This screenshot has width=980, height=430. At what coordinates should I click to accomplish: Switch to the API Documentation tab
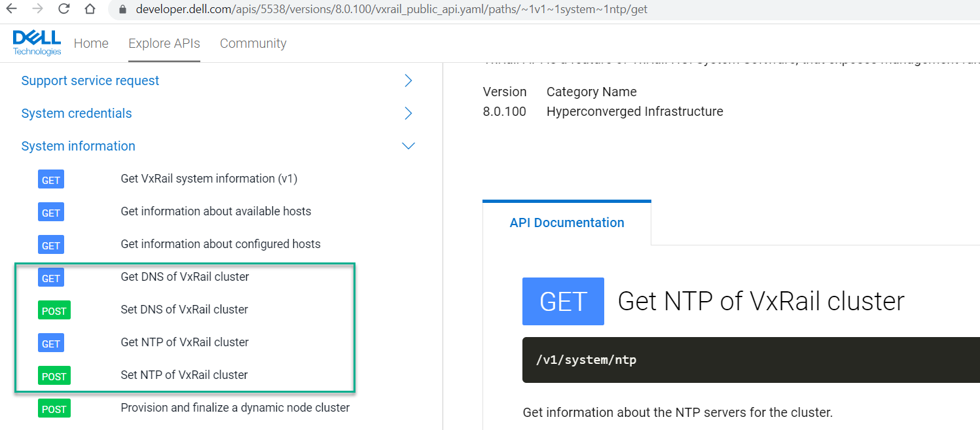tap(567, 223)
